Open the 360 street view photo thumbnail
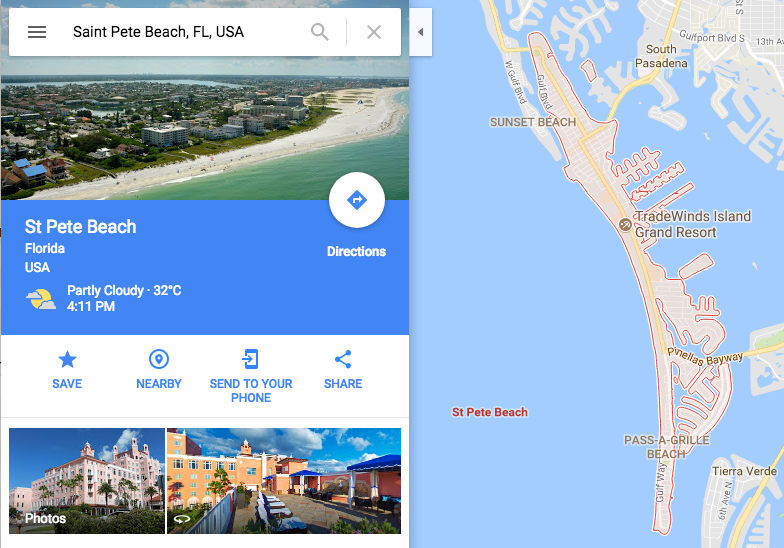Viewport: 784px width, 548px height. [284, 480]
